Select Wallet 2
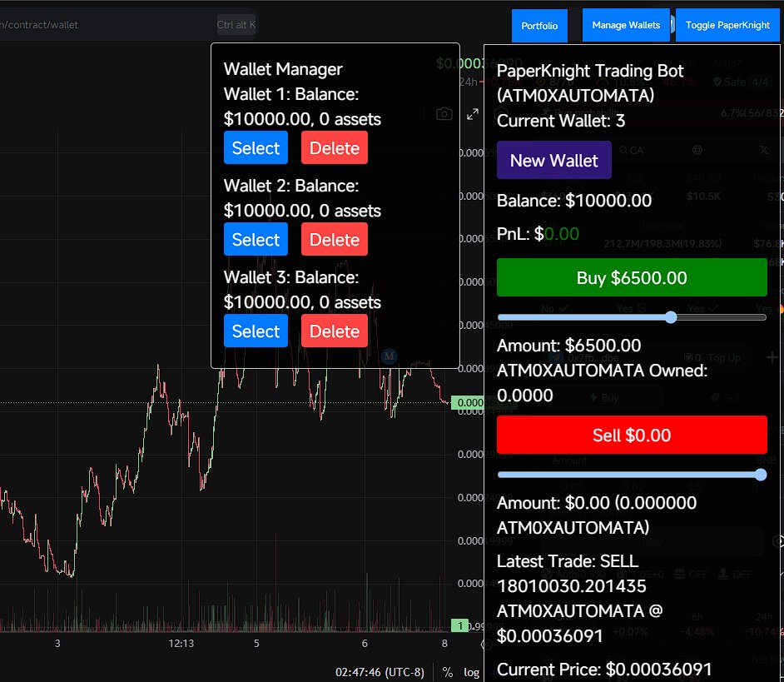 pos(256,239)
